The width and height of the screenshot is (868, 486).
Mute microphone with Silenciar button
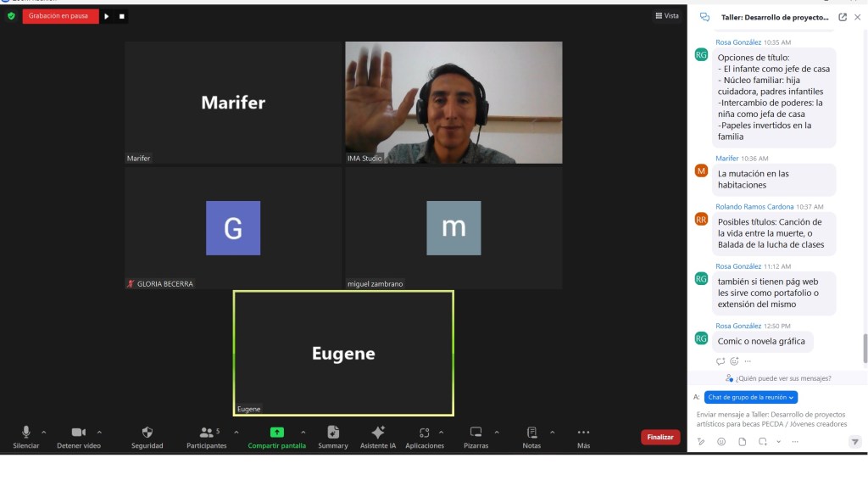[x=26, y=433]
